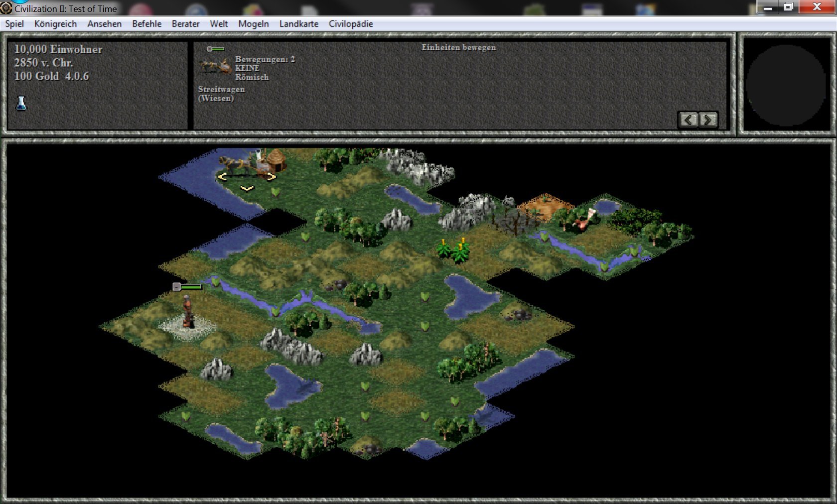Viewport: 837px width, 504px height.
Task: Click the chariot's health bar in the status panel
Action: click(216, 49)
